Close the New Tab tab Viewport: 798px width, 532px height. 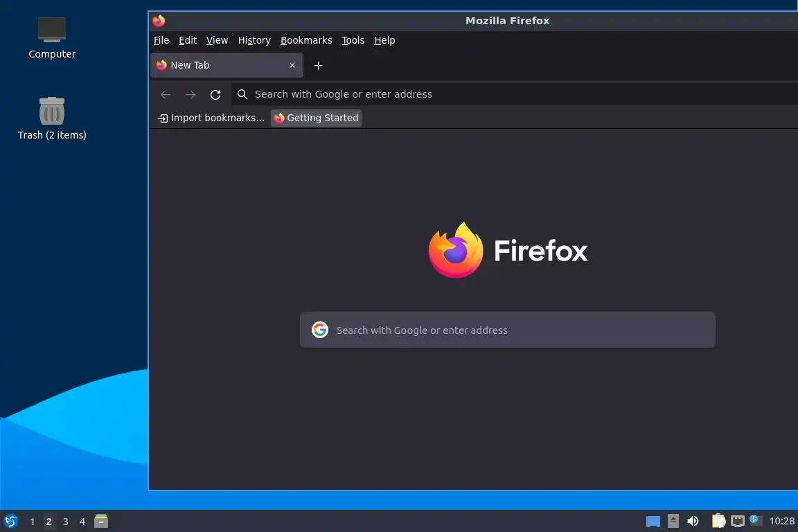coord(292,65)
